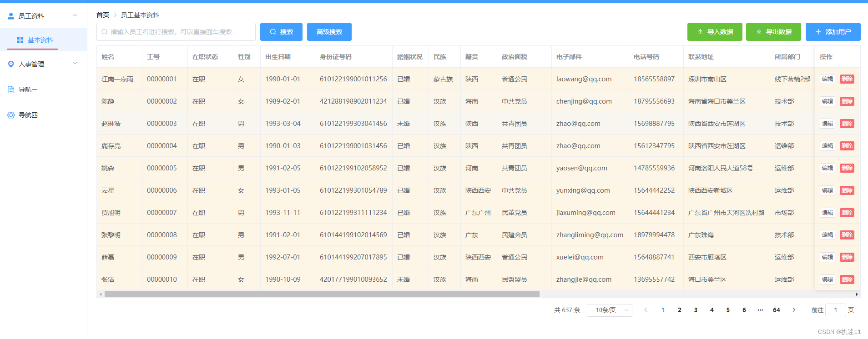Delete the 张洁 employee row
The height and width of the screenshot is (339, 868).
tap(847, 279)
